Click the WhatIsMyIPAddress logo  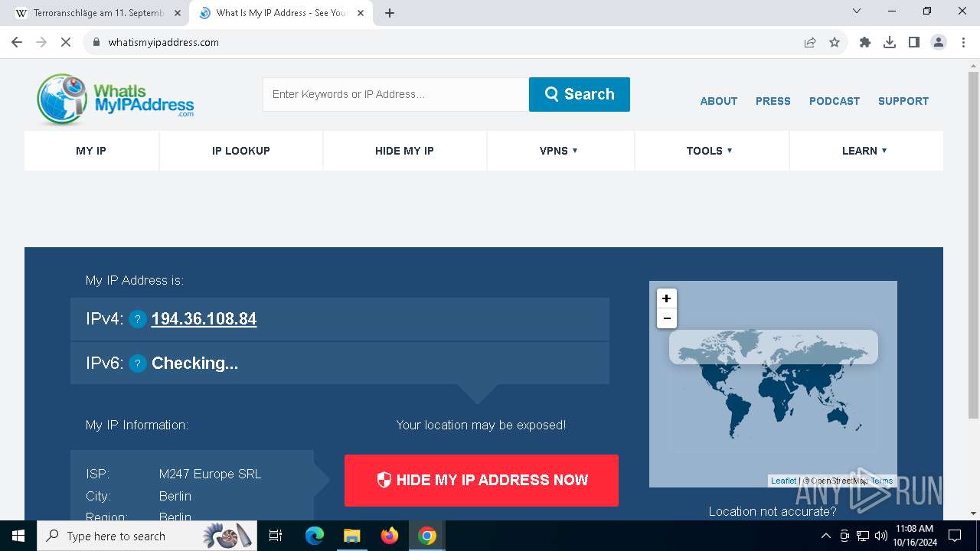tap(115, 99)
